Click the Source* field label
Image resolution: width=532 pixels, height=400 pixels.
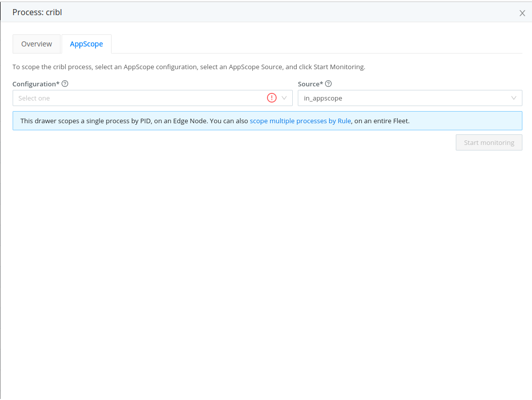pyautogui.click(x=310, y=84)
